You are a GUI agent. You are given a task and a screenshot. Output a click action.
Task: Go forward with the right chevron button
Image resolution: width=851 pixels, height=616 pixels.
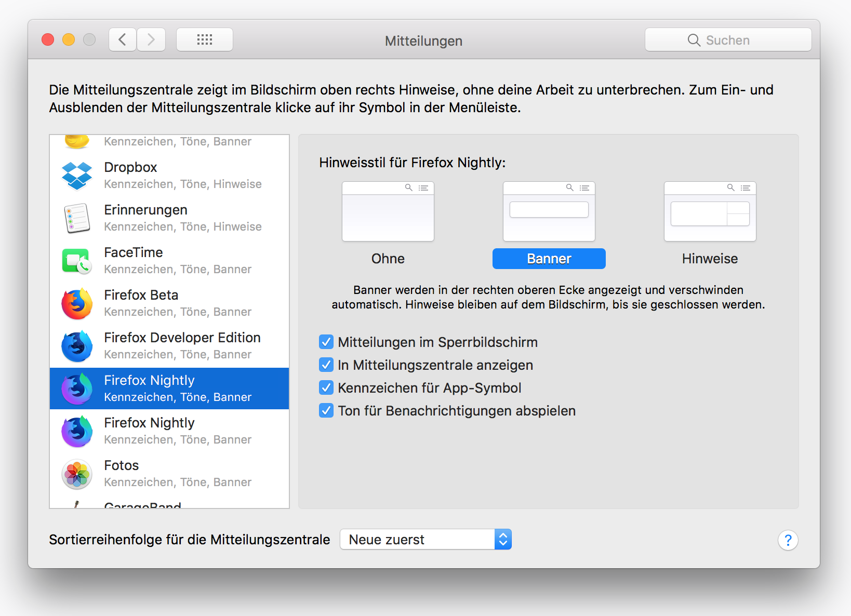tap(151, 39)
